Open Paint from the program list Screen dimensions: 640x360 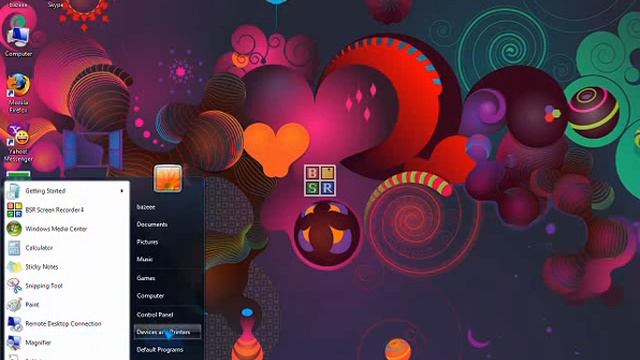click(x=66, y=304)
